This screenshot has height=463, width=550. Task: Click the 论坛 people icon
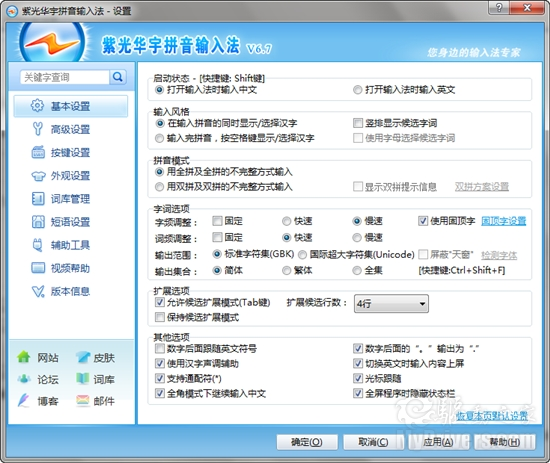pyautogui.click(x=24, y=379)
